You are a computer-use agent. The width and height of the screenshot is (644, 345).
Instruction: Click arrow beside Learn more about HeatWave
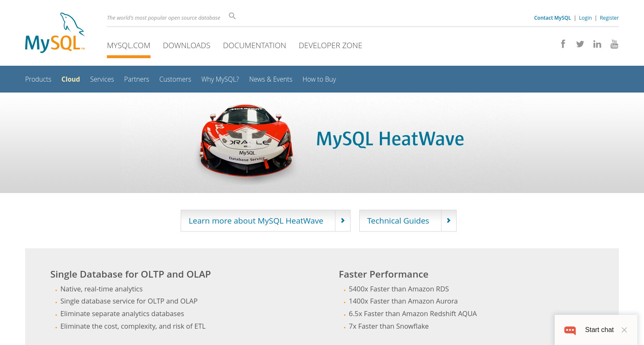[343, 221]
